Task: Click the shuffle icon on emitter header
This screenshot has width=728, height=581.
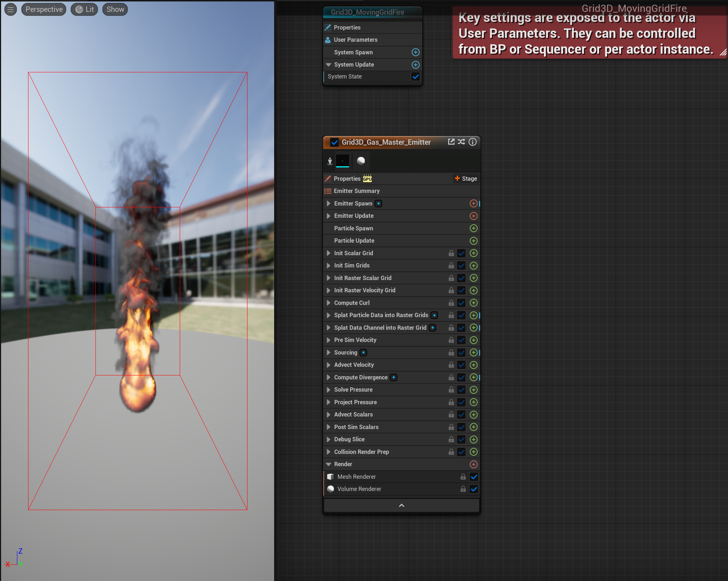Action: click(x=461, y=142)
